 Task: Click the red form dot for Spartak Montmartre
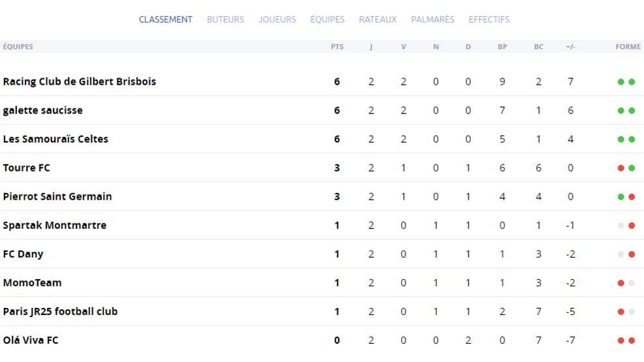(632, 225)
